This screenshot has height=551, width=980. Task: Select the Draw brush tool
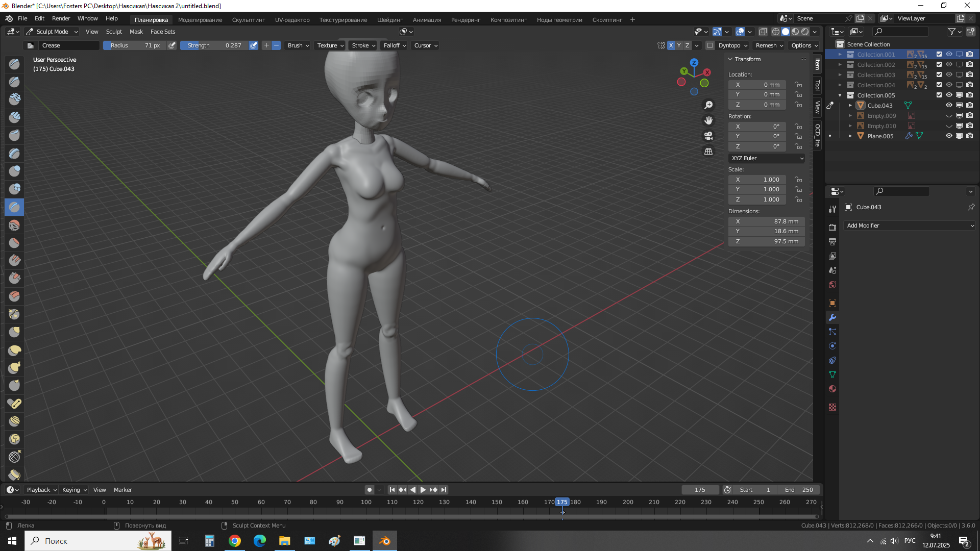pos(14,64)
